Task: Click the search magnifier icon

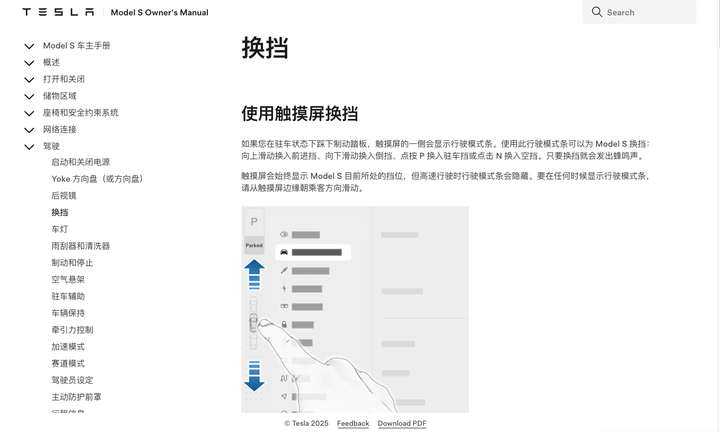Action: point(596,12)
